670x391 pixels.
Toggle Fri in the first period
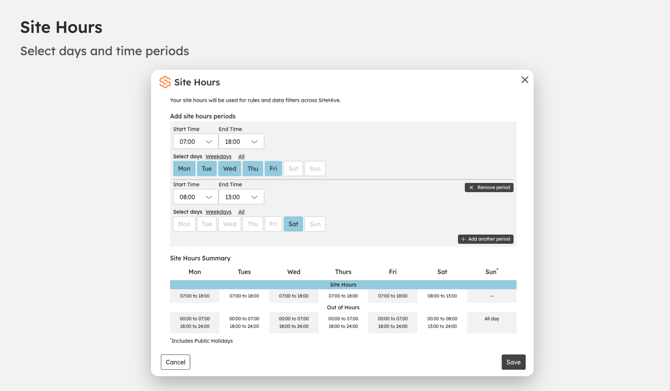273,168
